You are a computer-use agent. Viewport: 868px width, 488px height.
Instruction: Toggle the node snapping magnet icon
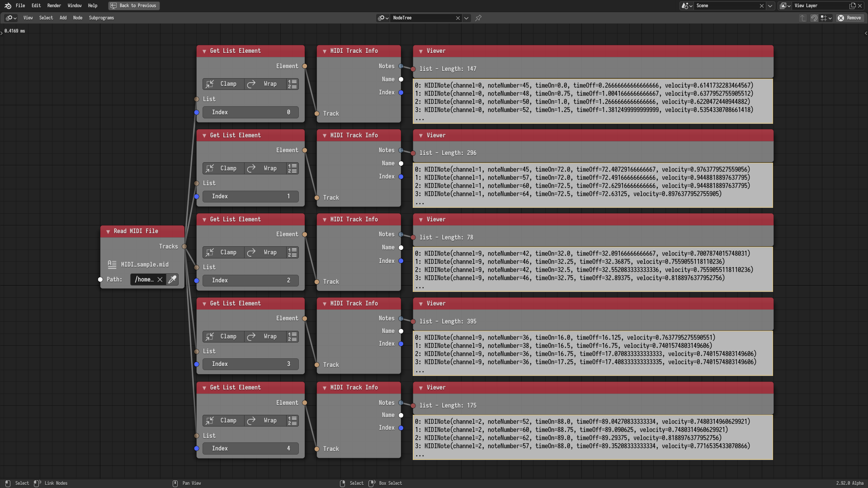[814, 18]
